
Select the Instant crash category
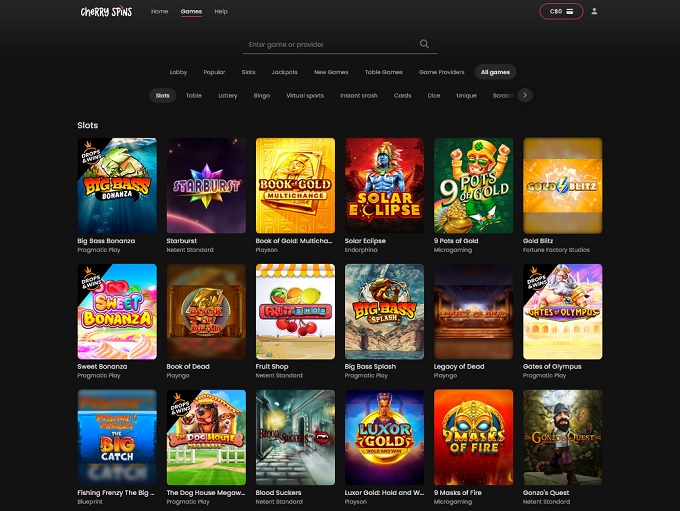(x=358, y=95)
